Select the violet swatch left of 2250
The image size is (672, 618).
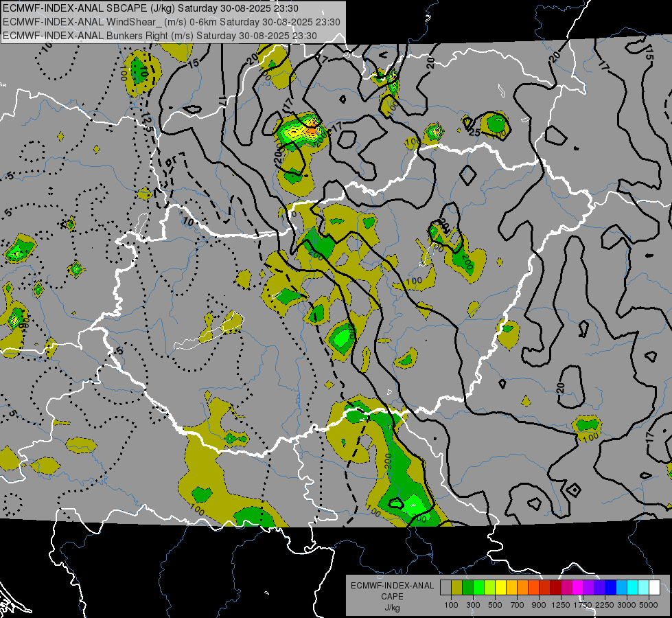[x=599, y=588]
